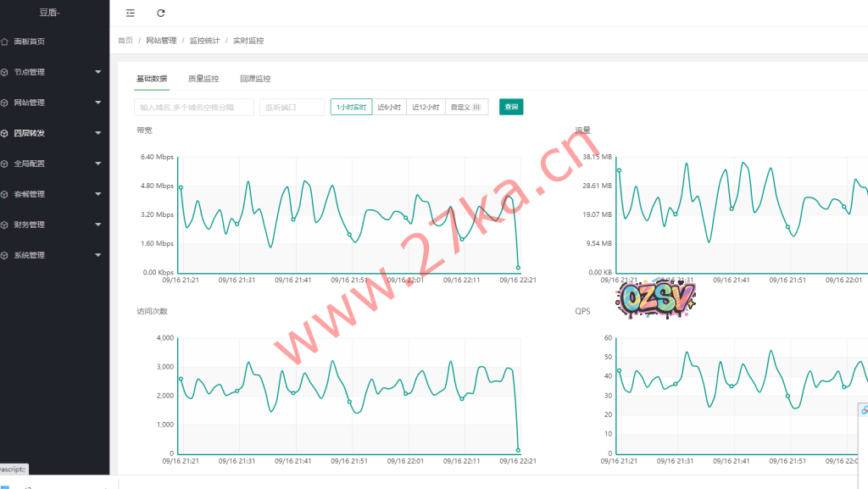Open the 首页 breadcrumb link
The image size is (868, 489).
coord(125,41)
